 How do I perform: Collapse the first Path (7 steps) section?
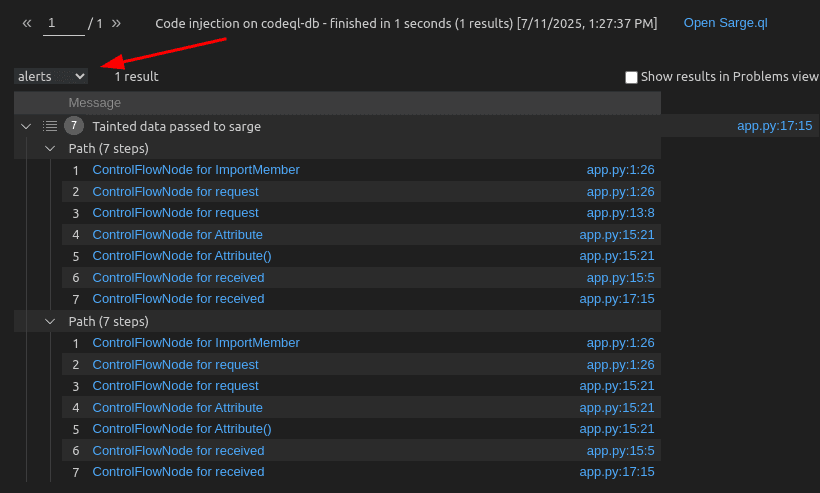coord(50,148)
